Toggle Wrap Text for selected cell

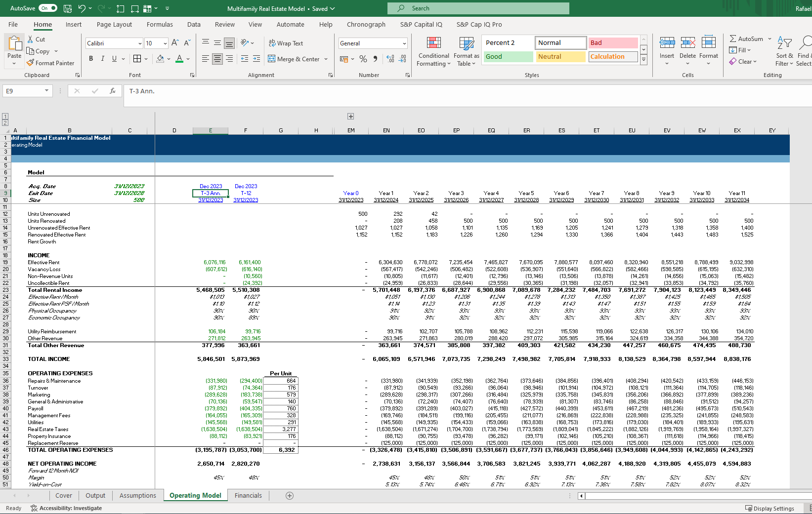point(286,43)
